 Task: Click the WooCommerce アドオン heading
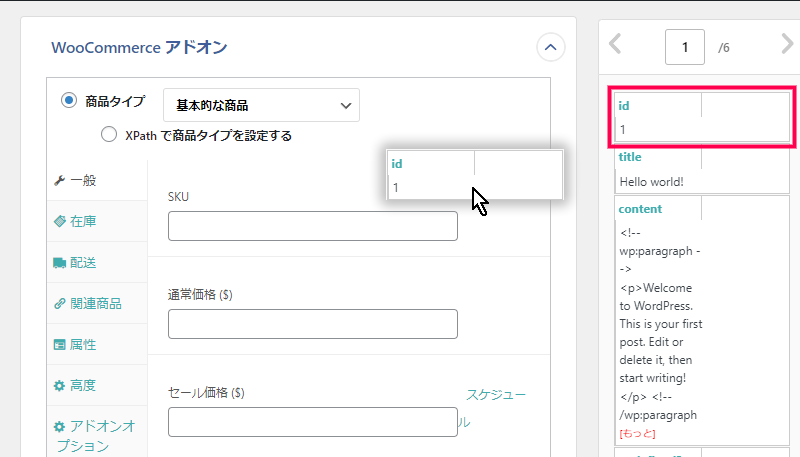139,47
